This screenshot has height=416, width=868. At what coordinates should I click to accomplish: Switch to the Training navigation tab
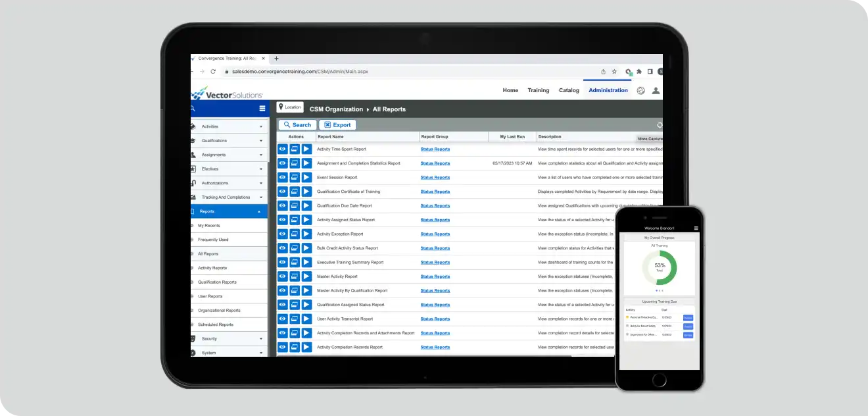[538, 91]
